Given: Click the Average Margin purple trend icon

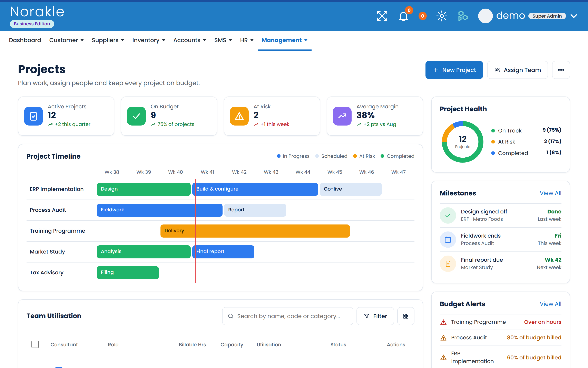Looking at the screenshot, I should tap(342, 116).
